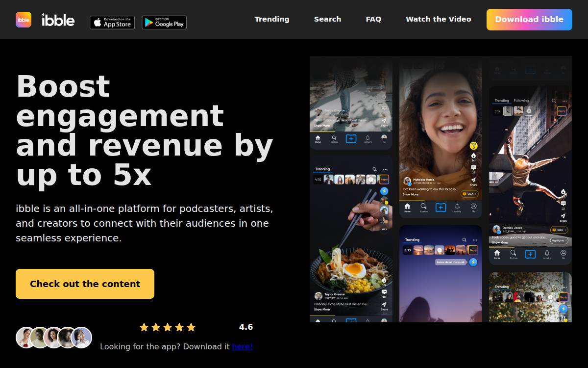The width and height of the screenshot is (588, 368).
Task: Click the Download ibble gradient button
Action: [x=529, y=20]
